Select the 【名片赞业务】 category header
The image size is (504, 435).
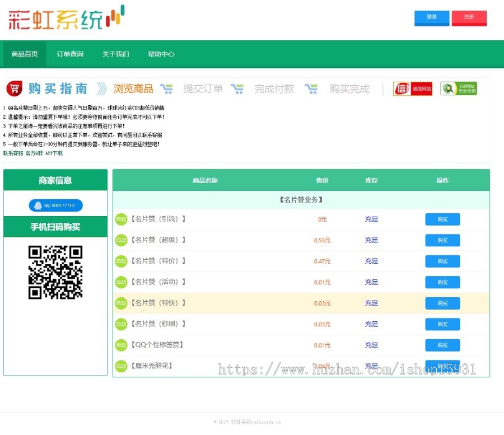pos(301,200)
